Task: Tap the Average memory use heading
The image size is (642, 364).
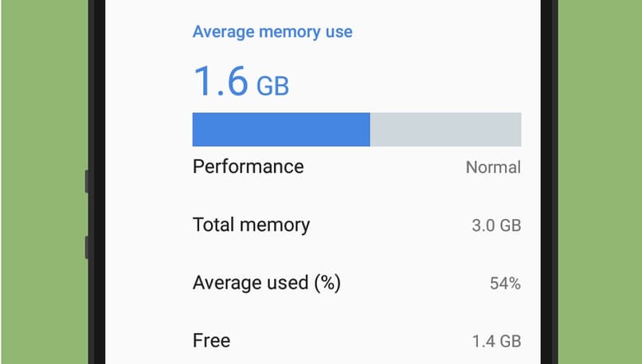Action: pyautogui.click(x=272, y=33)
